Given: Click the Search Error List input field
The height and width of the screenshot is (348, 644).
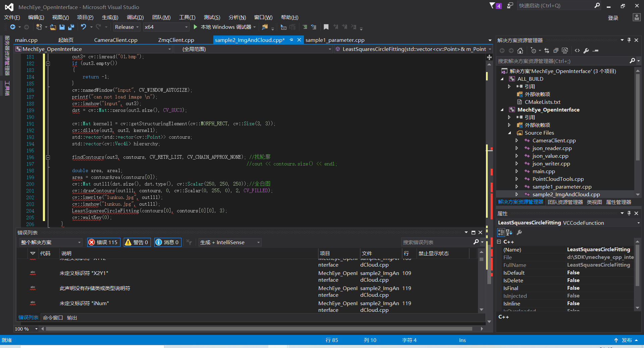Looking at the screenshot, I should (x=437, y=242).
